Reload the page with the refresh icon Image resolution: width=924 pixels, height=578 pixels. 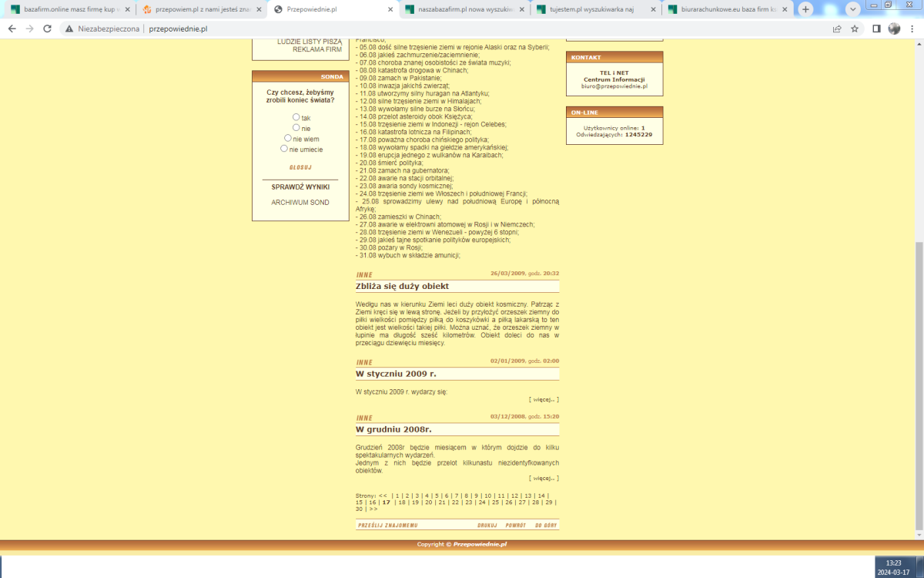[x=47, y=29]
